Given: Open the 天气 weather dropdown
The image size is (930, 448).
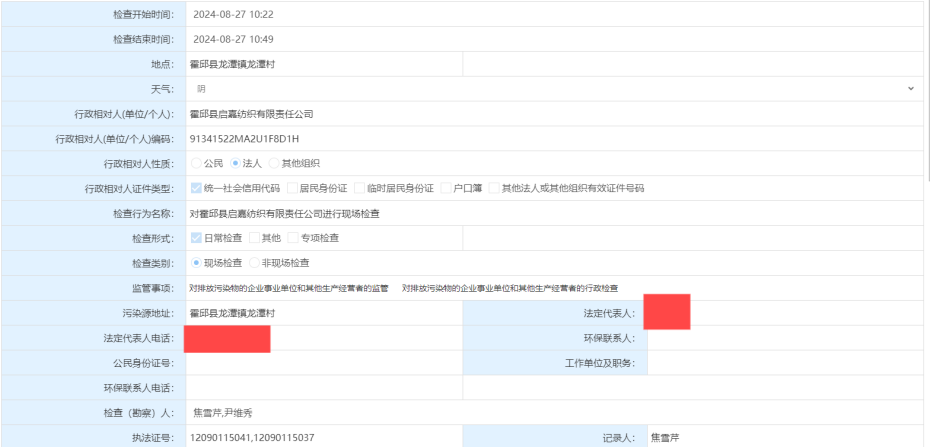Looking at the screenshot, I should pos(555,89).
